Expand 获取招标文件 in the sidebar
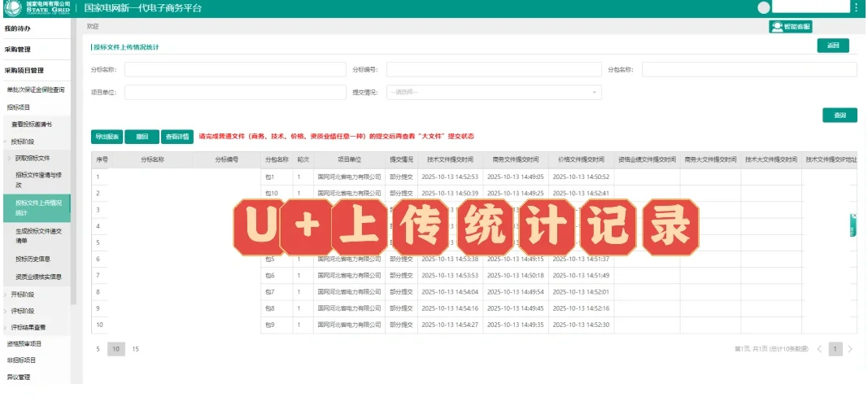 (10, 159)
